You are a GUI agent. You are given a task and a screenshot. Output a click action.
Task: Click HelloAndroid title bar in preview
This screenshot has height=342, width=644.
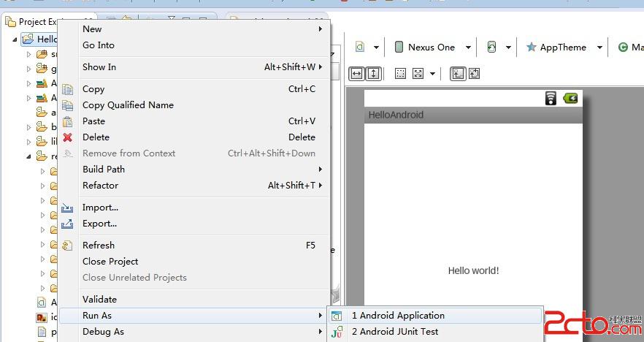pos(473,115)
